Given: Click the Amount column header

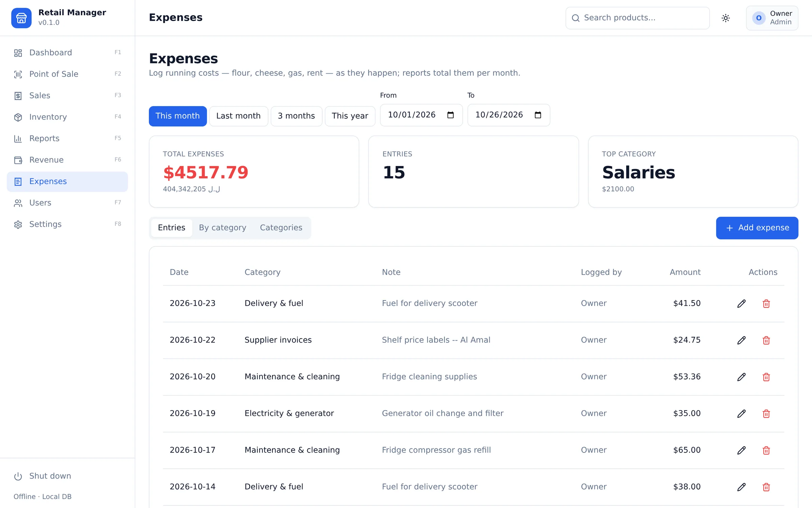Looking at the screenshot, I should 685,272.
